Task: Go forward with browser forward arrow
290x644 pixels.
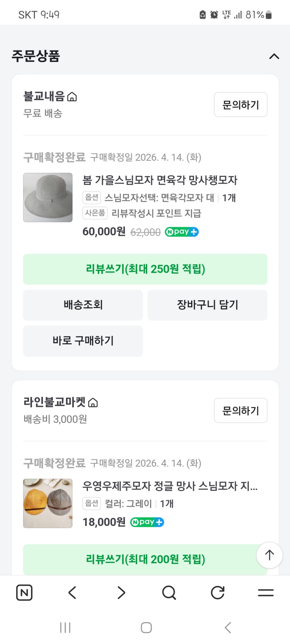Action: click(x=121, y=593)
